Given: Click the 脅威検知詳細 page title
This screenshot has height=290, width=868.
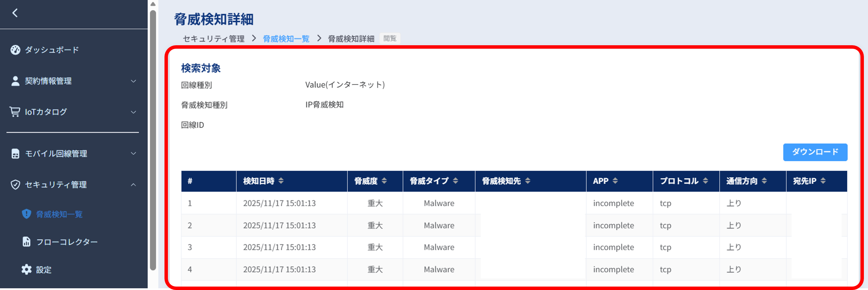Looking at the screenshot, I should click(214, 19).
